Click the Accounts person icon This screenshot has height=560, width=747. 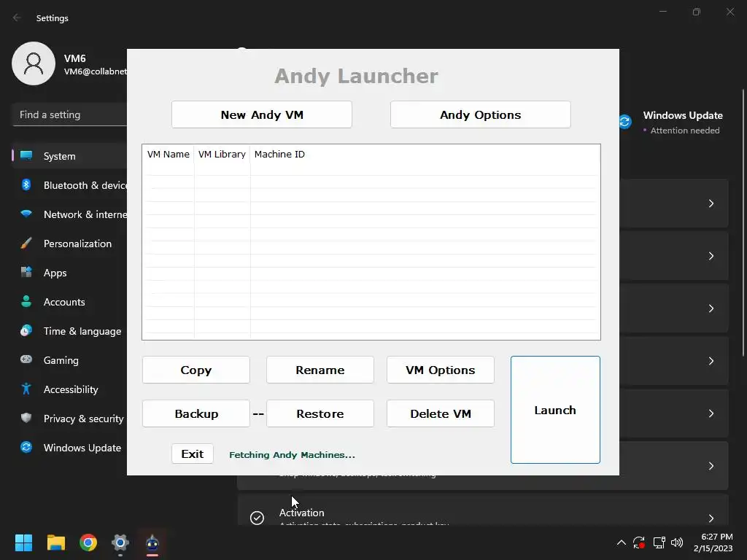(x=26, y=301)
